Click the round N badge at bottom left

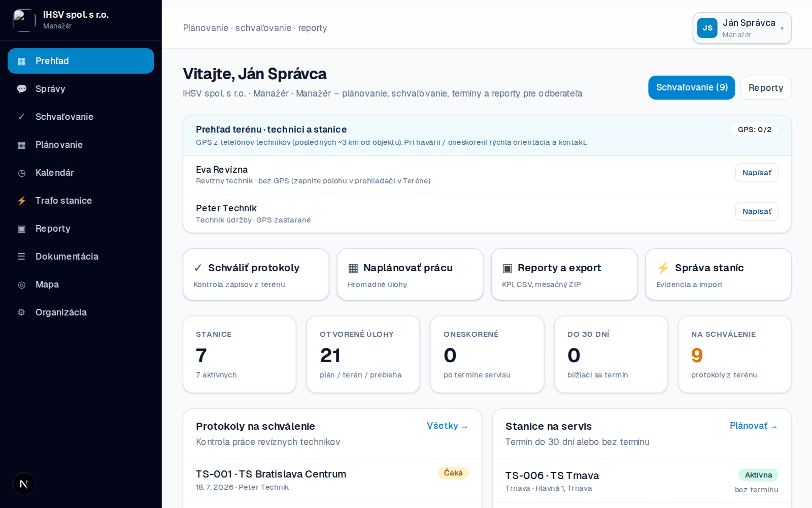pyautogui.click(x=24, y=484)
